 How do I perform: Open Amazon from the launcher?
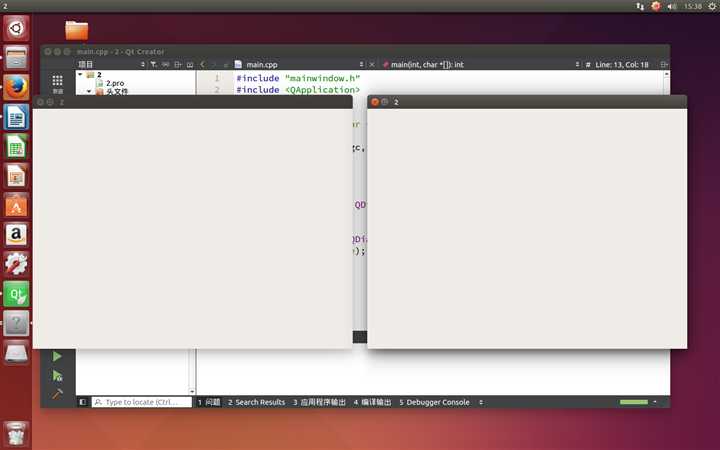[x=16, y=235]
